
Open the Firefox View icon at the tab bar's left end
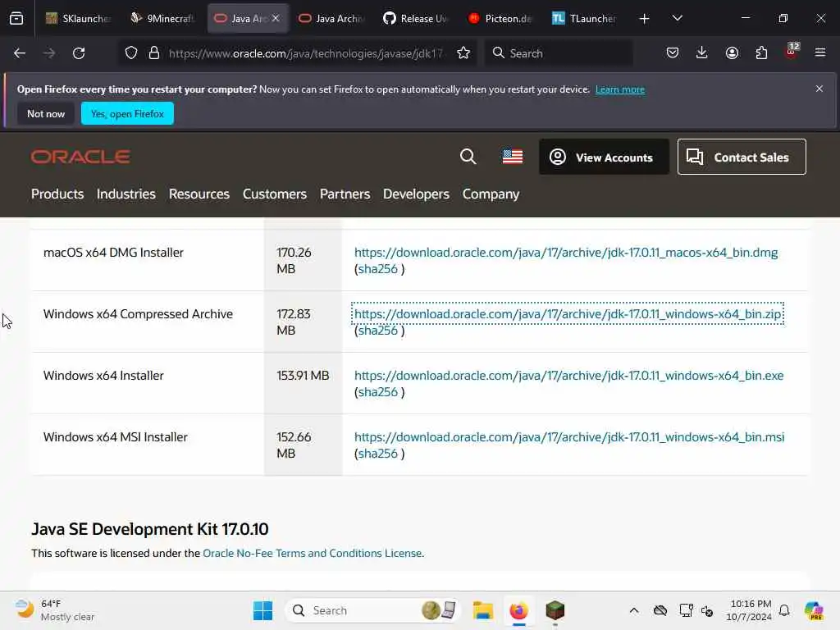click(16, 18)
